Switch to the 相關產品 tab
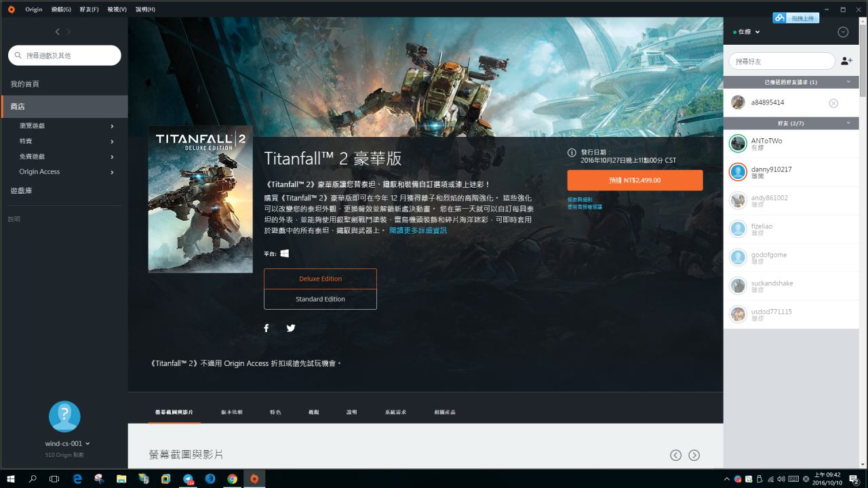 445,412
